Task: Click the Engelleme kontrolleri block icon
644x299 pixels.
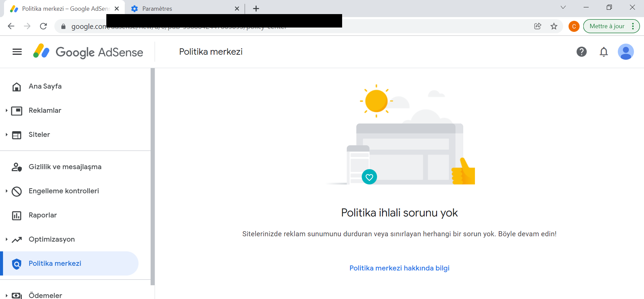Action: 16,191
